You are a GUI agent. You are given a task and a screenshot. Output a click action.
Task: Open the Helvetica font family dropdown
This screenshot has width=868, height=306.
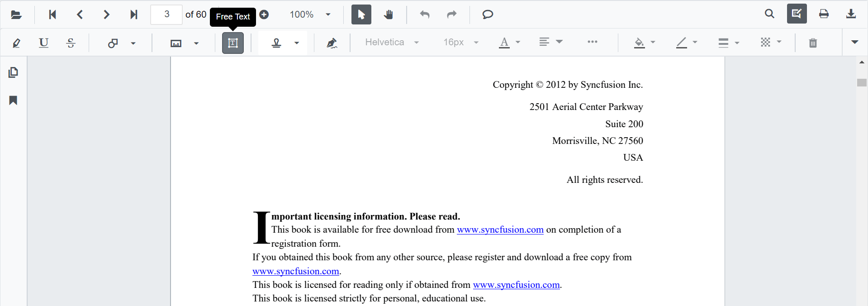(392, 43)
